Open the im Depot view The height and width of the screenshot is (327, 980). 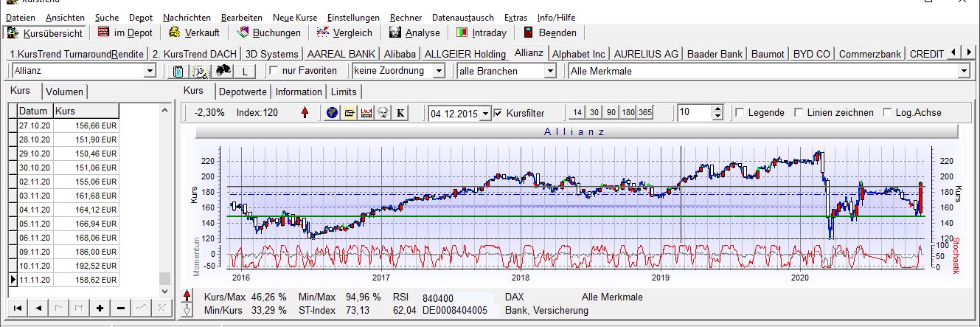pyautogui.click(x=125, y=32)
